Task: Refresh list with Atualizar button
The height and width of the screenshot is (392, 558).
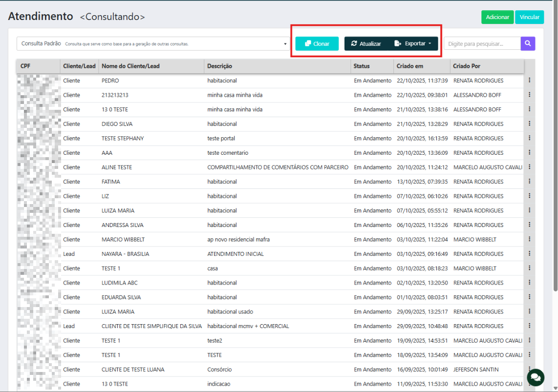Action: (366, 43)
